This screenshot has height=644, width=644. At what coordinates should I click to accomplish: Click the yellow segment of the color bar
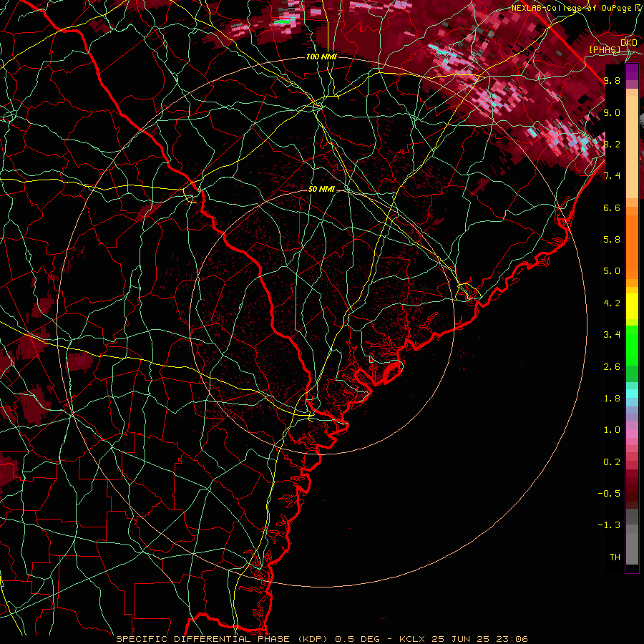632,306
